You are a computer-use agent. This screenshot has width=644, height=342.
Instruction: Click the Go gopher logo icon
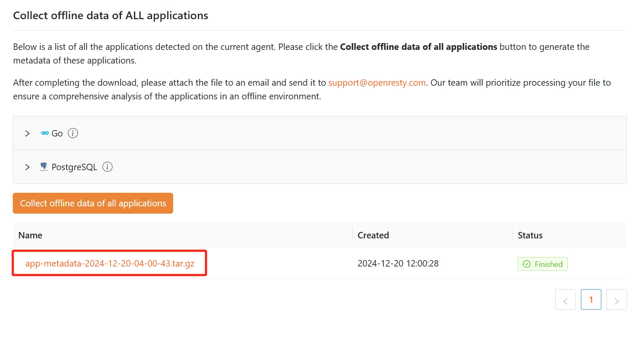click(x=44, y=133)
